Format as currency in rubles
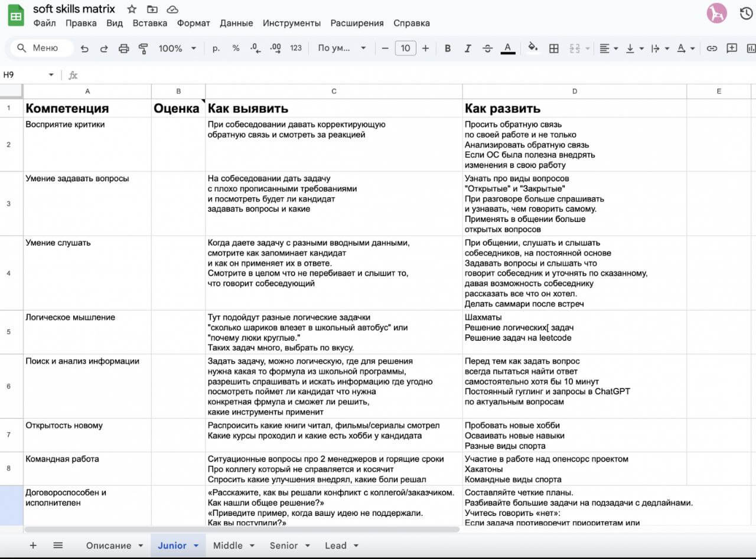This screenshot has height=559, width=756. [x=216, y=48]
